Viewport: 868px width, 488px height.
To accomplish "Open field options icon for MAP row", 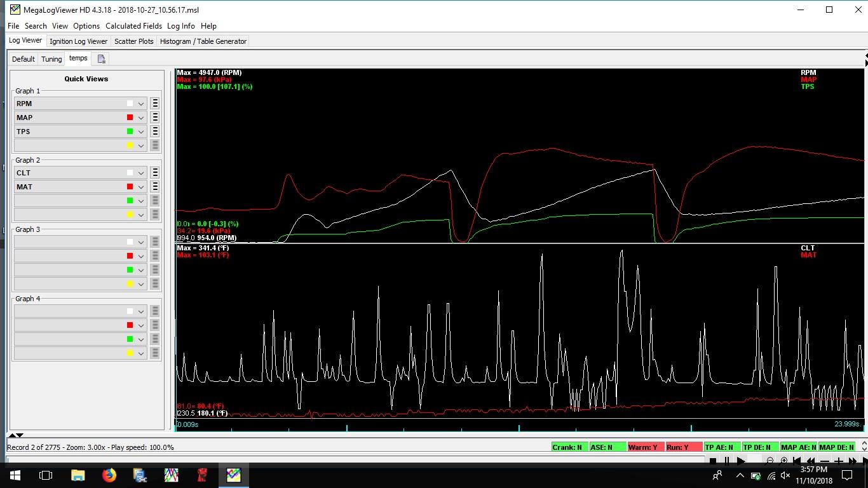I will click(x=155, y=118).
